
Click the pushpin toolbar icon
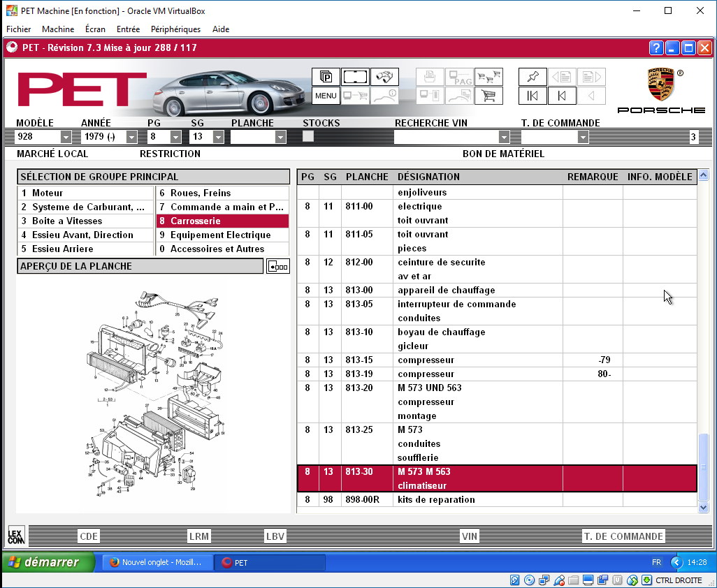tap(533, 77)
